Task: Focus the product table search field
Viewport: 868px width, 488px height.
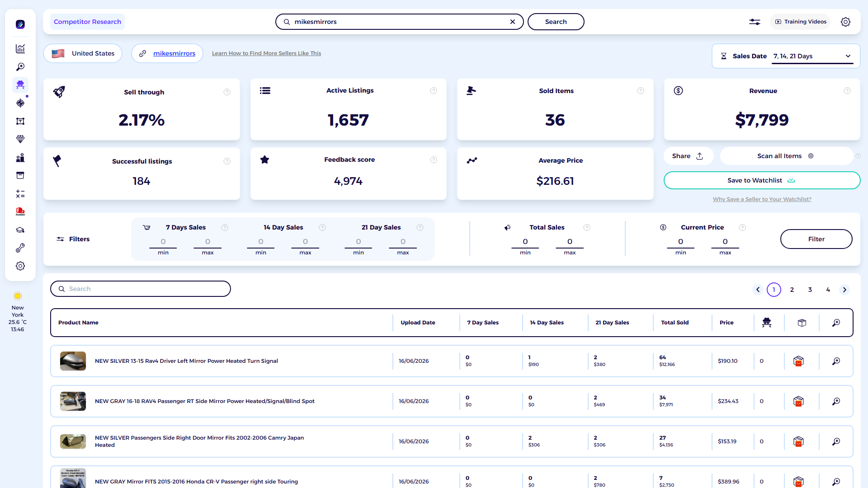Action: click(x=141, y=289)
